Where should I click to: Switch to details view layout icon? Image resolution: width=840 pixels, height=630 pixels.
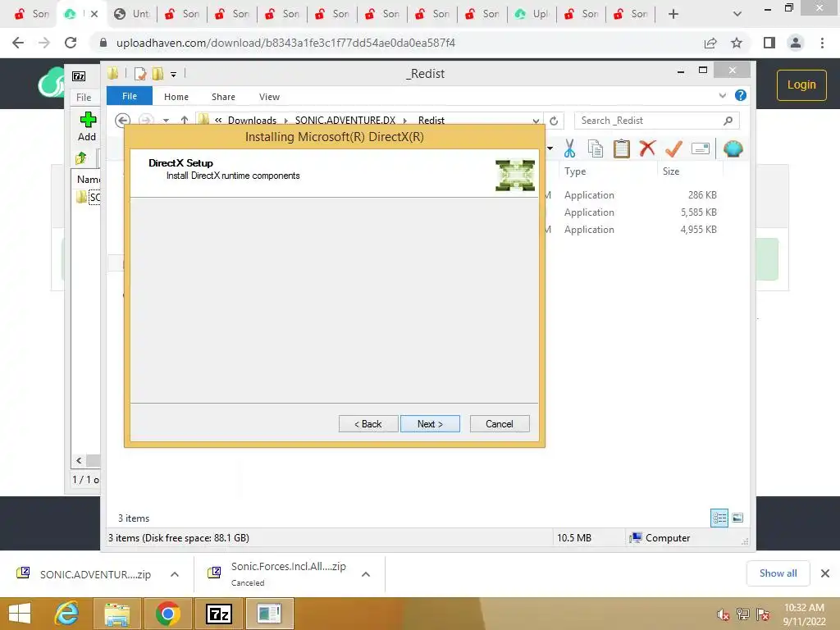pyautogui.click(x=719, y=518)
